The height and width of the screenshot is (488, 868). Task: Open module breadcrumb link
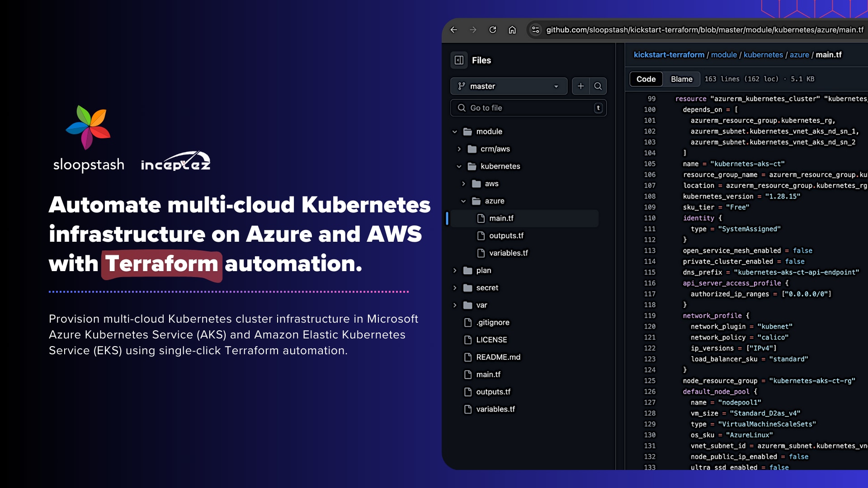[x=724, y=55]
